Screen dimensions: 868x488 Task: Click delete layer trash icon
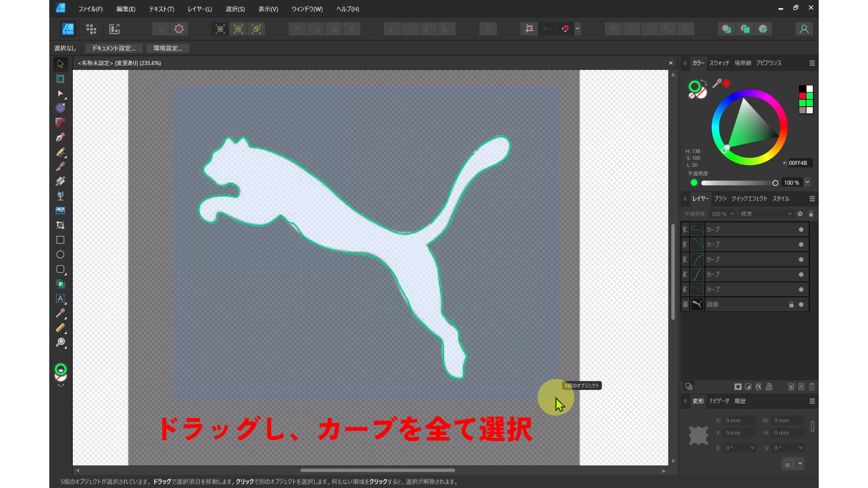point(812,387)
